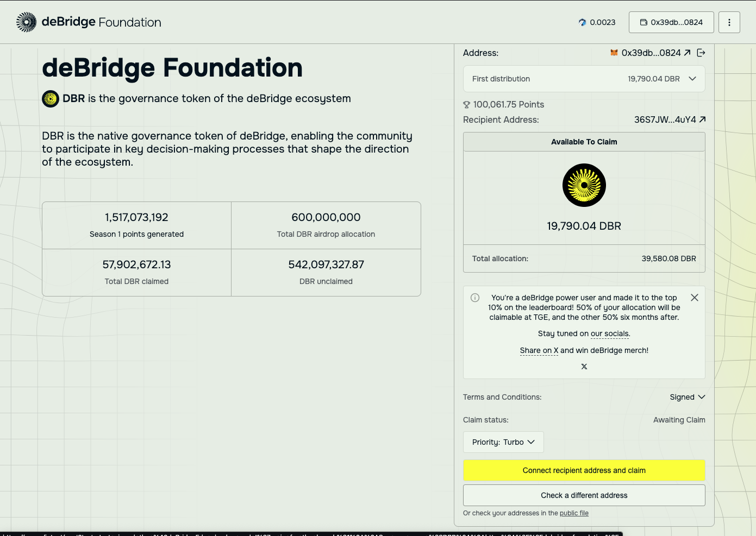The height and width of the screenshot is (536, 756).
Task: Click the deBridge Foundation logo in header
Action: pyautogui.click(x=89, y=22)
